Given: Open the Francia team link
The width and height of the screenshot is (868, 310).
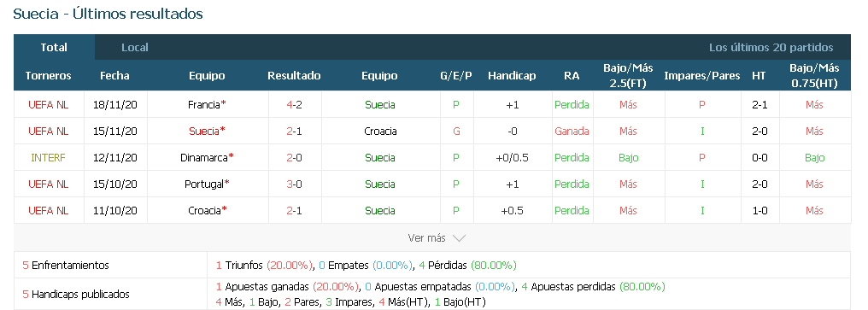Looking at the screenshot, I should 204,105.
